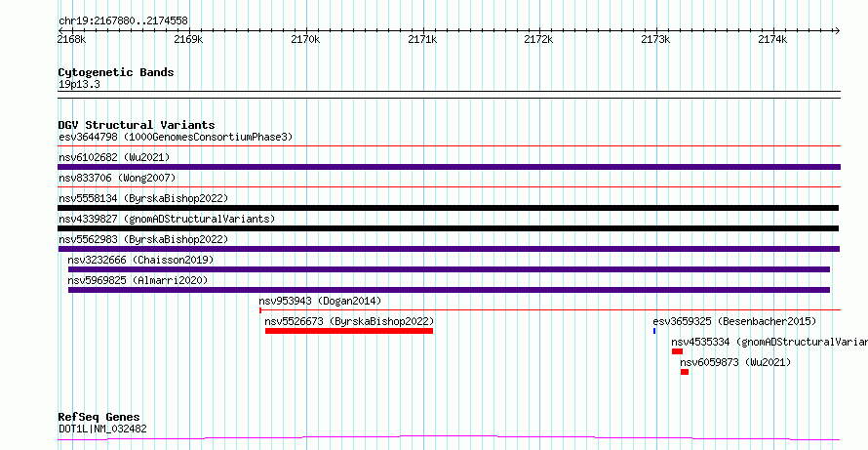Click the nsv4339827 black variant bar
Image resolution: width=868 pixels, height=450 pixels.
click(449, 228)
